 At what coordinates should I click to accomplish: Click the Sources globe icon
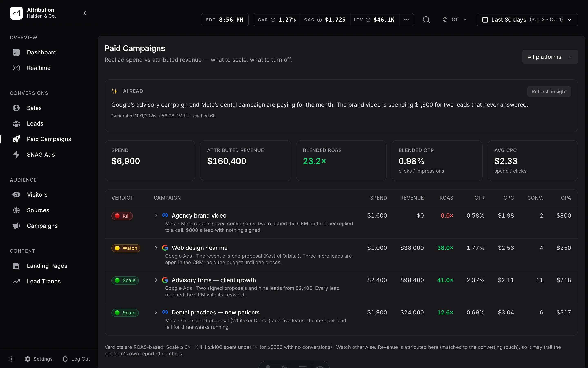pyautogui.click(x=16, y=210)
